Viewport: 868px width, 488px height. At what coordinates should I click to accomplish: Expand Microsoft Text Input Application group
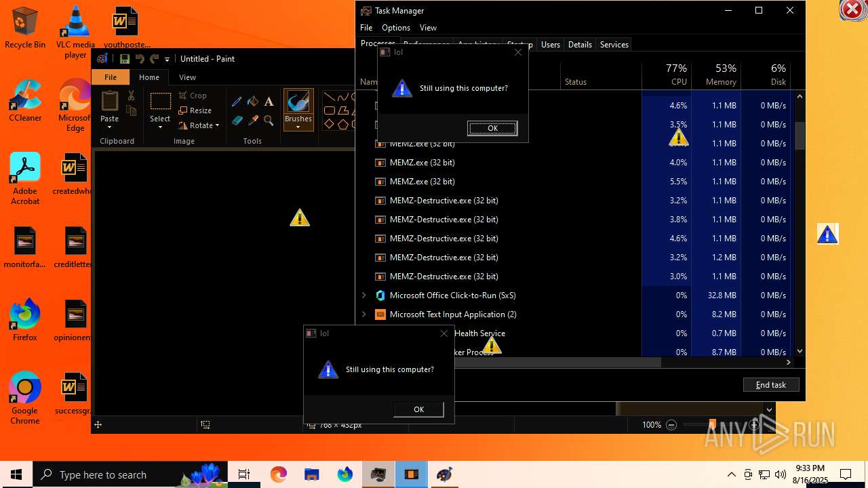tap(364, 314)
